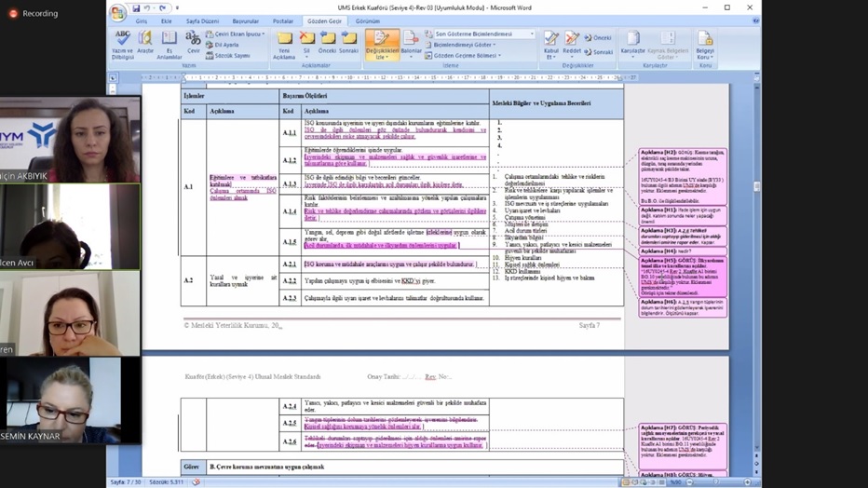
Task: Delete comment with the Sil icon
Action: click(x=306, y=37)
